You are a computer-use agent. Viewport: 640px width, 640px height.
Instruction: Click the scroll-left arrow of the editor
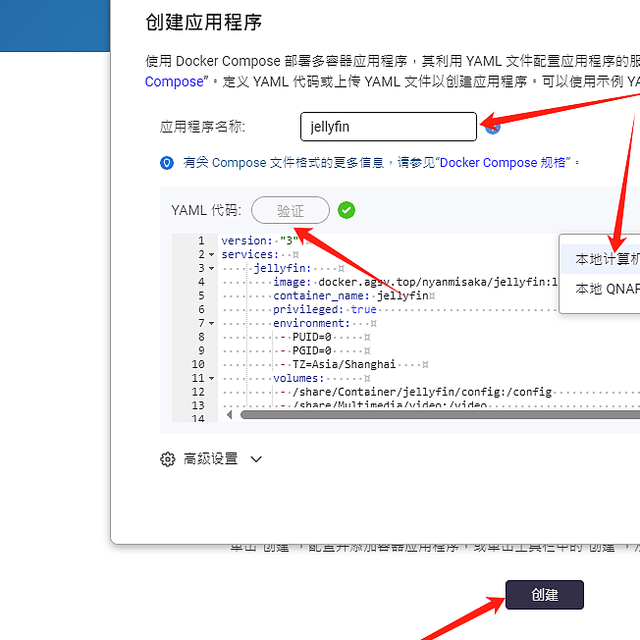pyautogui.click(x=229, y=415)
